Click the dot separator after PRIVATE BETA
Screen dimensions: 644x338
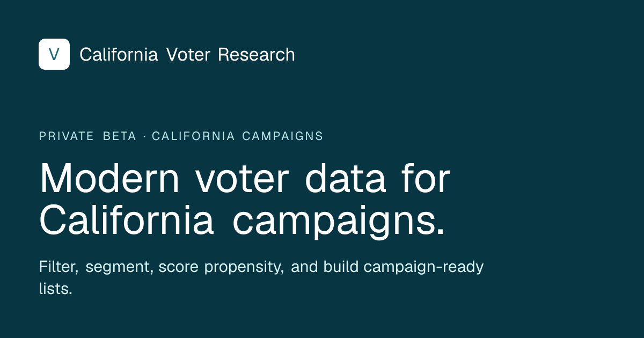tap(144, 136)
